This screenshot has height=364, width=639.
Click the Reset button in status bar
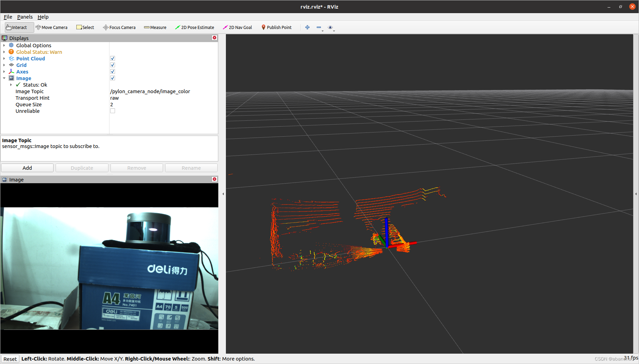coord(10,359)
